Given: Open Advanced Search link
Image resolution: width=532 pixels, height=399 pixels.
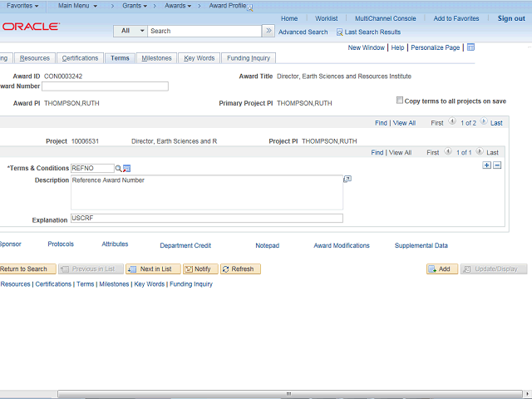Looking at the screenshot, I should (303, 32).
